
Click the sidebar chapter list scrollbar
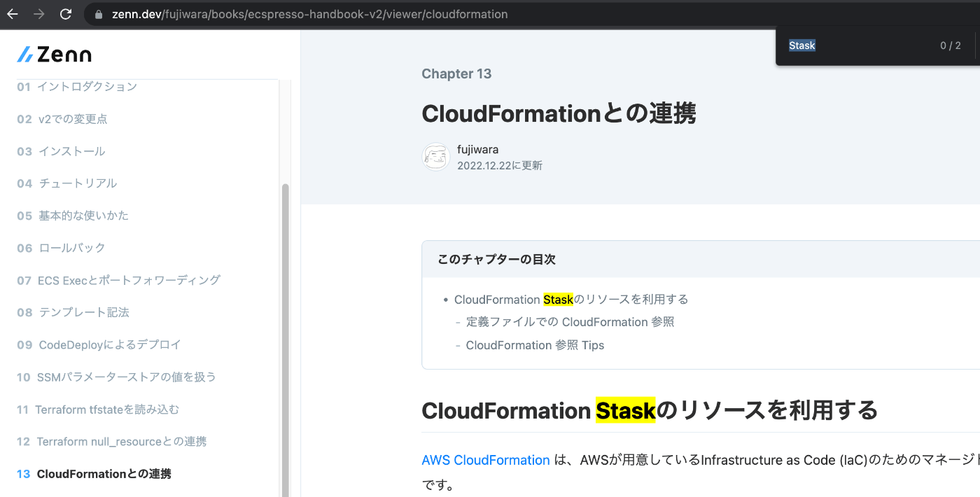(285, 339)
